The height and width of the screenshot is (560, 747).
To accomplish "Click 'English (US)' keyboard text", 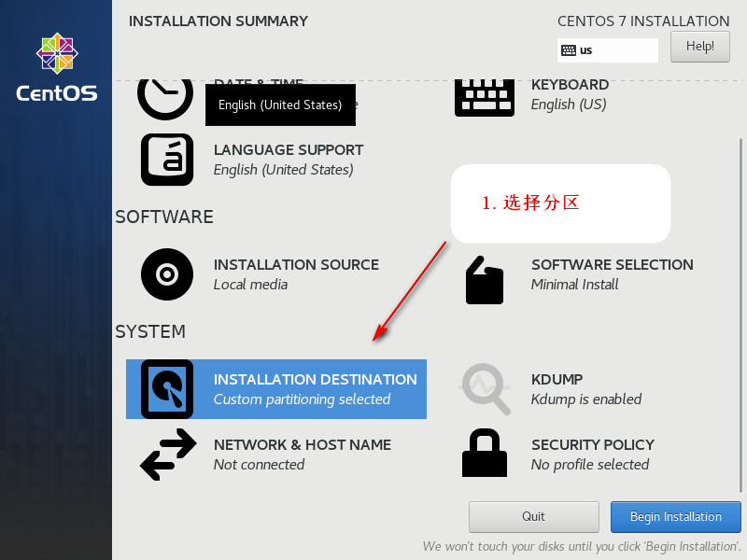I will point(569,105).
